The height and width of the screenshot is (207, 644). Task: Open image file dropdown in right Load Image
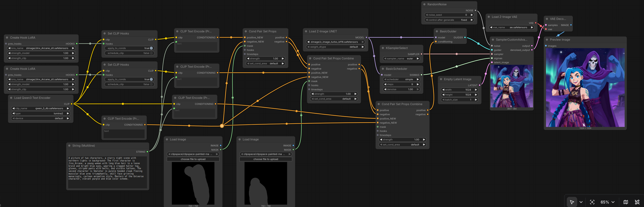pos(266,154)
